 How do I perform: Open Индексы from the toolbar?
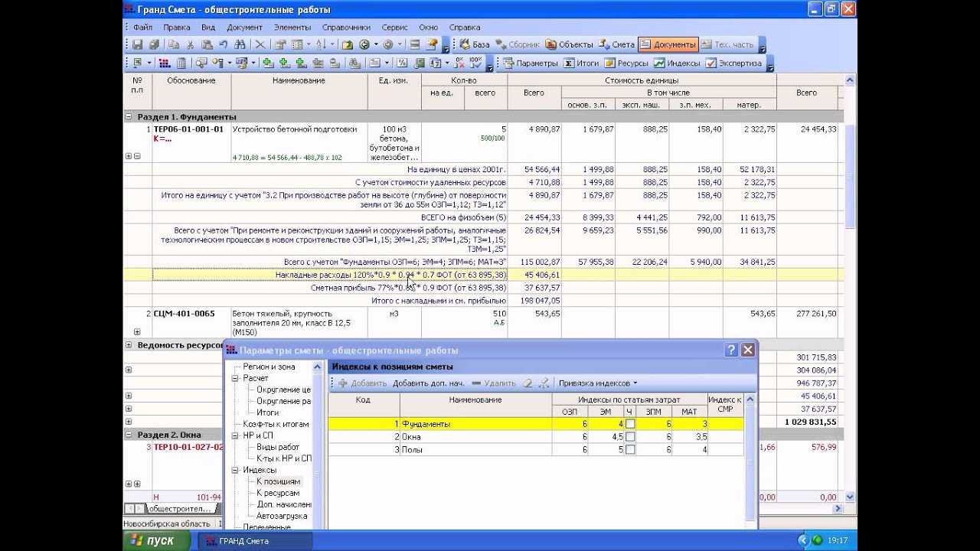[677, 63]
